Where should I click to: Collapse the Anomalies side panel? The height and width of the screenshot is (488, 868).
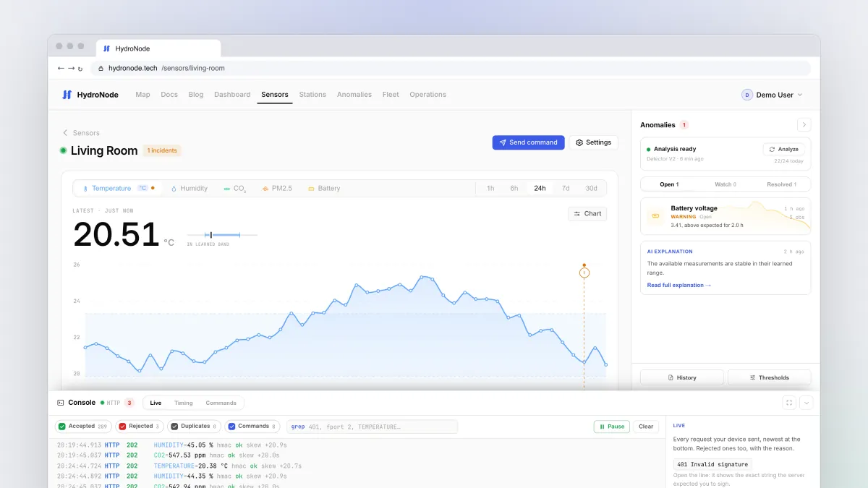coord(804,124)
